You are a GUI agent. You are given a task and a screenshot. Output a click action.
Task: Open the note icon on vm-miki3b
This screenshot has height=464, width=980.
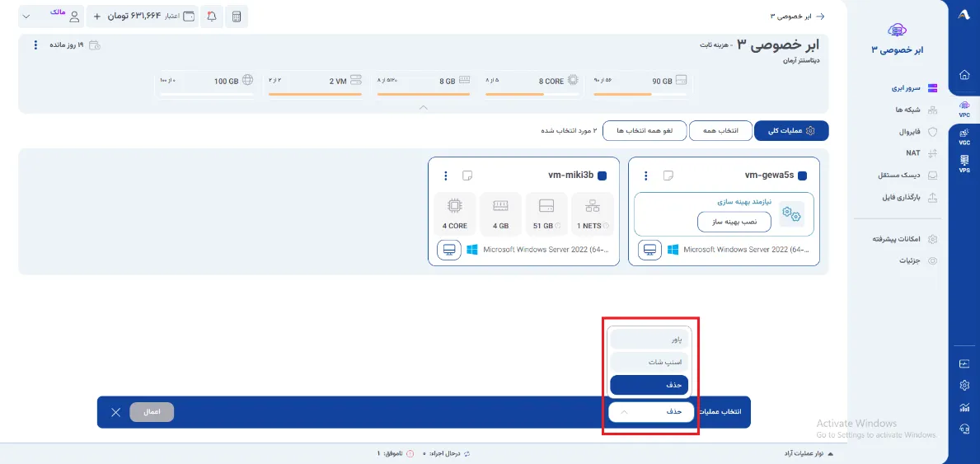[x=467, y=176]
